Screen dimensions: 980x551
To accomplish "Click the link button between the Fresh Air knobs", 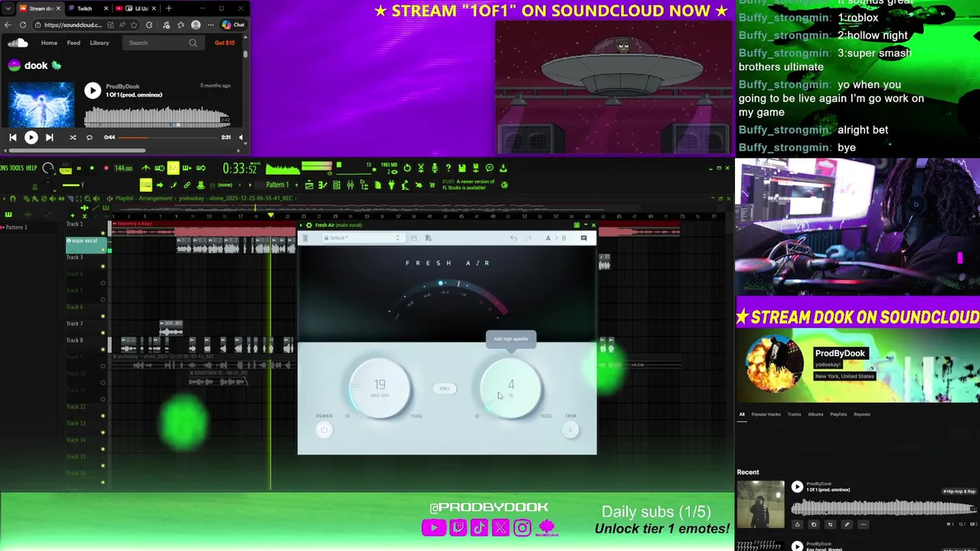I will (x=445, y=389).
